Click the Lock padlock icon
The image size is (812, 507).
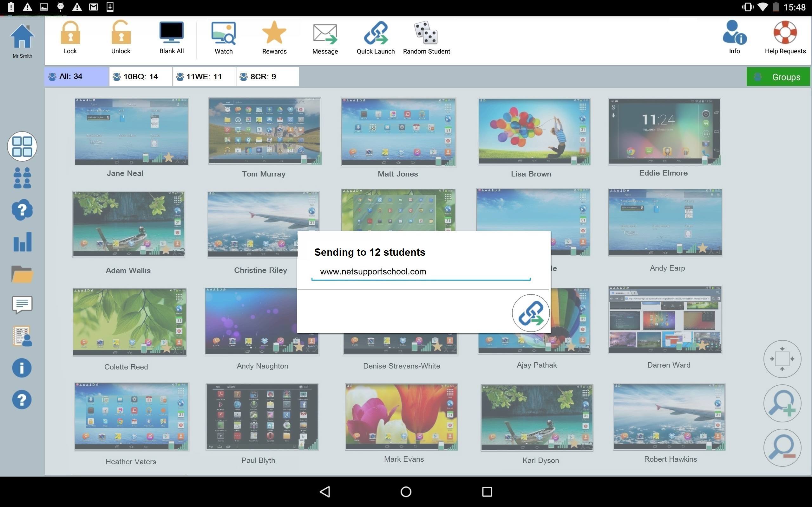[x=70, y=34]
